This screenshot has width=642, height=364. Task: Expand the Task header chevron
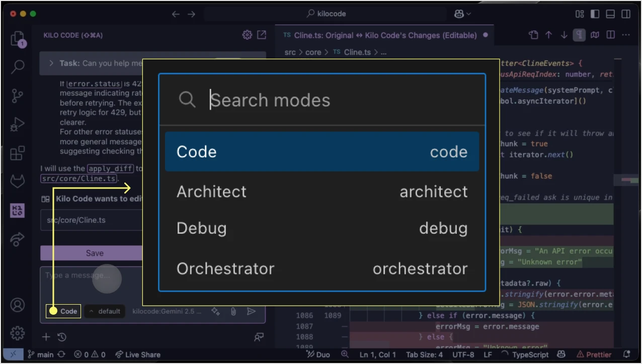pos(51,63)
